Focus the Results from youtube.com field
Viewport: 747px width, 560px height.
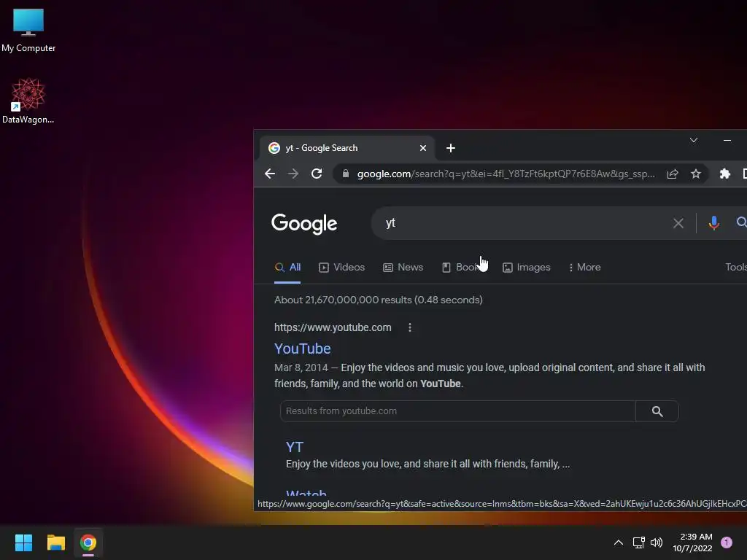coord(457,411)
